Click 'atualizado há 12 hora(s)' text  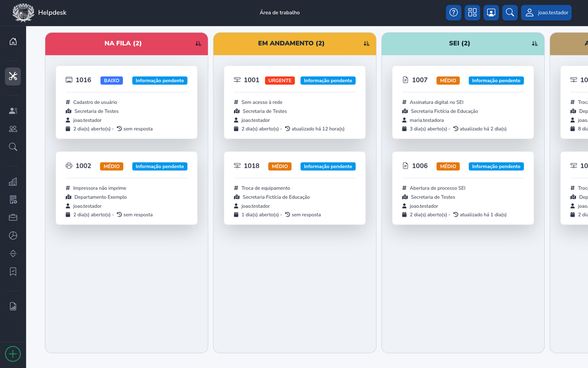click(x=318, y=129)
